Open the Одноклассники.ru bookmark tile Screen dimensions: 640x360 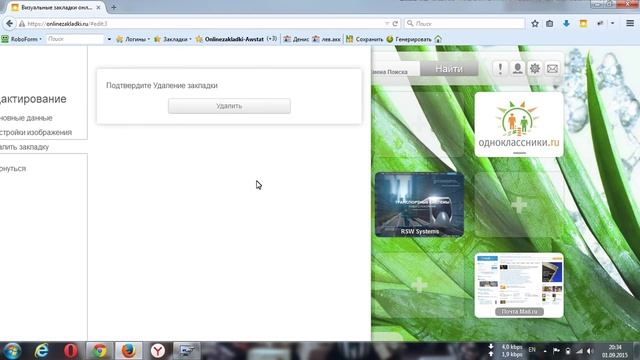pyautogui.click(x=519, y=124)
